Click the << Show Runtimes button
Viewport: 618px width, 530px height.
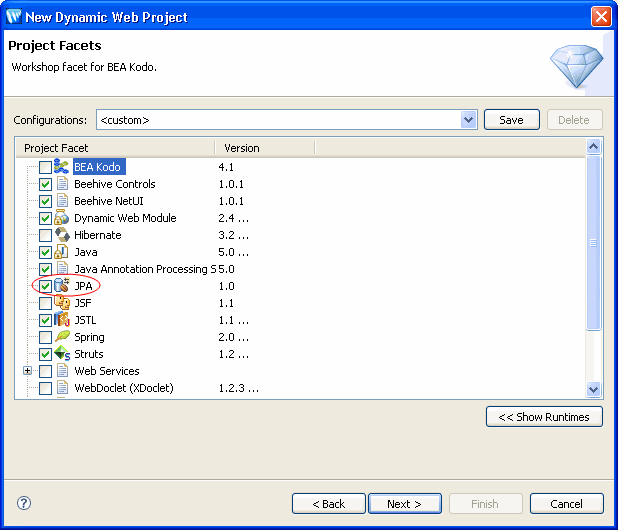click(x=544, y=417)
